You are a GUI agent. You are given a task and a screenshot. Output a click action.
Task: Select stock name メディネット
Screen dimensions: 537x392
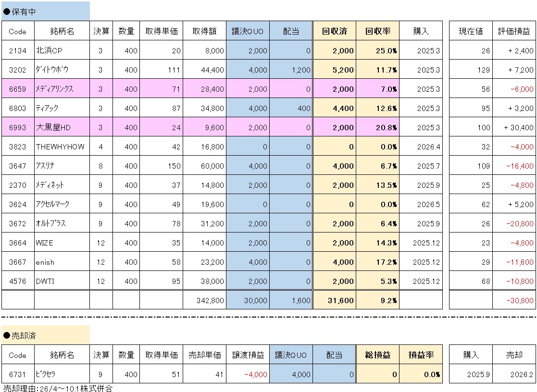point(50,185)
